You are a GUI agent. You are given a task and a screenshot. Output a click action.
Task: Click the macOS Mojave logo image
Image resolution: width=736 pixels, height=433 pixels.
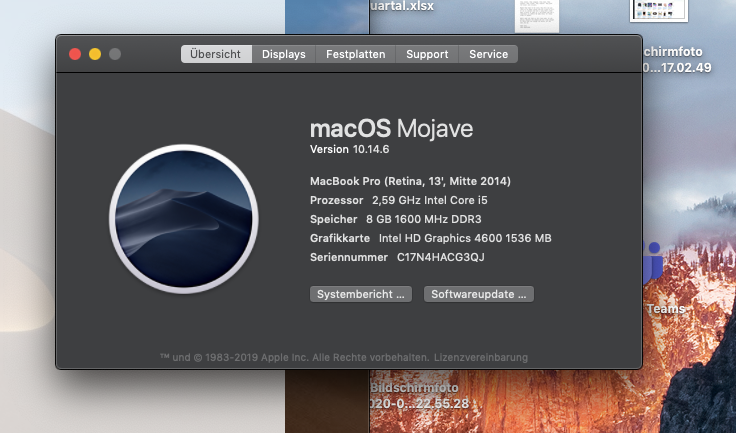pos(184,219)
